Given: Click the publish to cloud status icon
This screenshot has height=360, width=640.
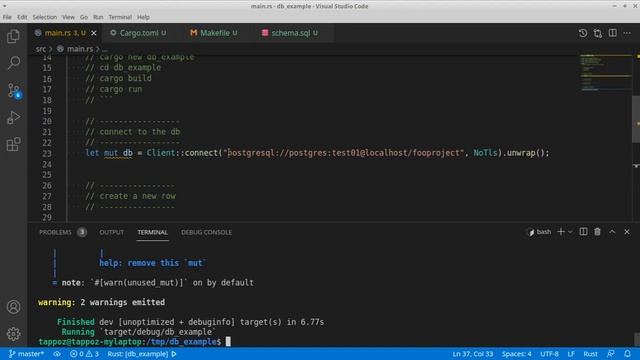Looking at the screenshot, I should pos(57,354).
